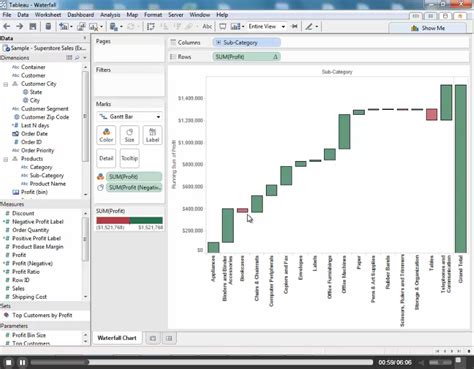The width and height of the screenshot is (474, 369).
Task: Open the Format menu
Action: pos(153,15)
